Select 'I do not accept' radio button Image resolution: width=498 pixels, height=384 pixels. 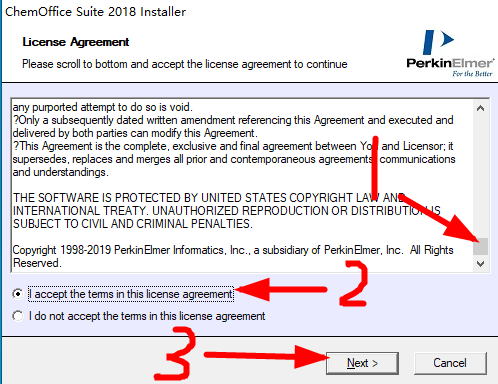pos(18,316)
